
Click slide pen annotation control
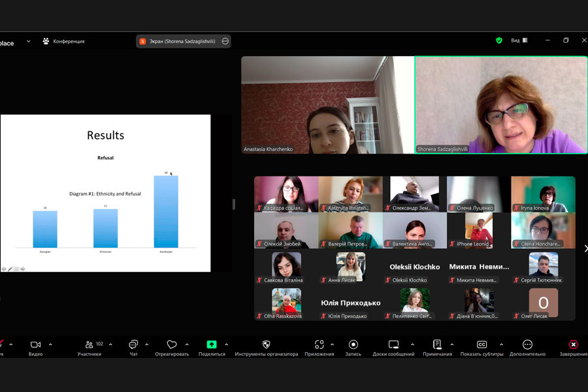tap(10, 269)
